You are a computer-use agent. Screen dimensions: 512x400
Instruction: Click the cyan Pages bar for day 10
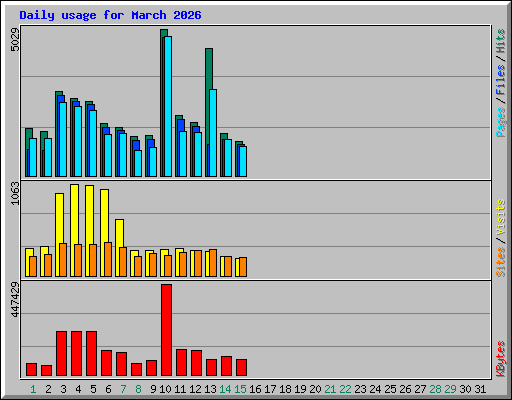click(x=168, y=106)
